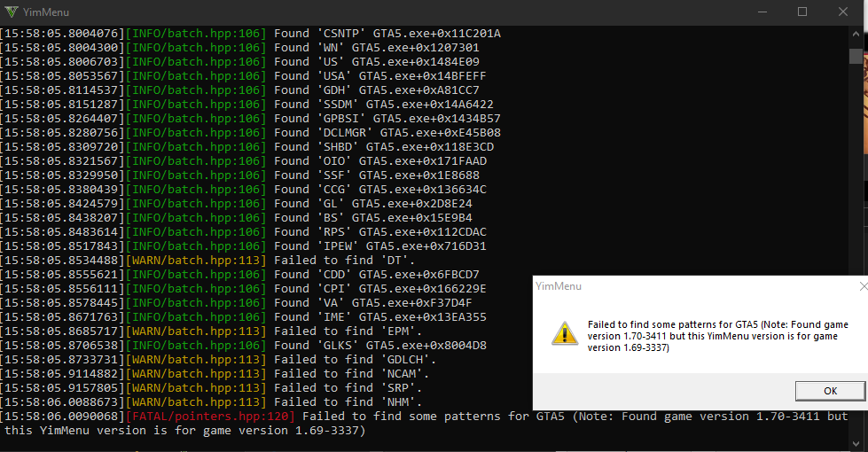Click the log line Found 'WN'
The width and height of the screenshot is (868, 452).
click(x=239, y=48)
